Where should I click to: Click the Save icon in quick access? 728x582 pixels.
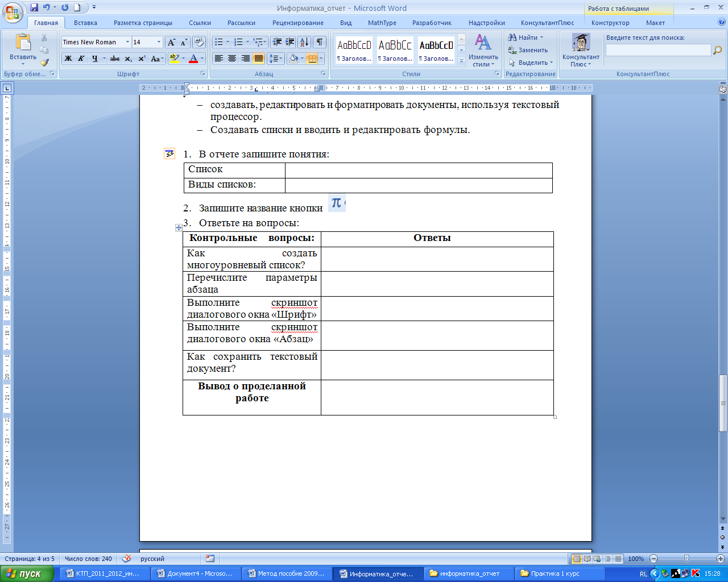point(34,7)
